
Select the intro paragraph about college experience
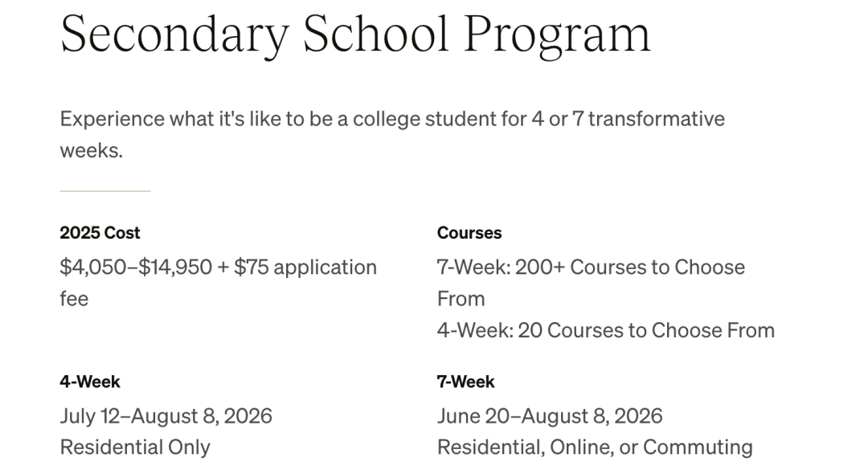pyautogui.click(x=392, y=134)
